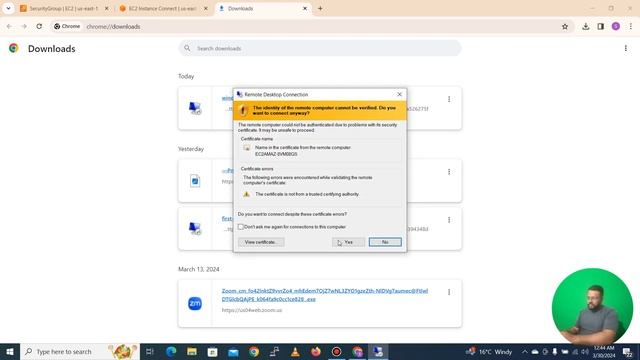640x360 pixels.
Task: Click yesterday's document file icon
Action: click(195, 180)
